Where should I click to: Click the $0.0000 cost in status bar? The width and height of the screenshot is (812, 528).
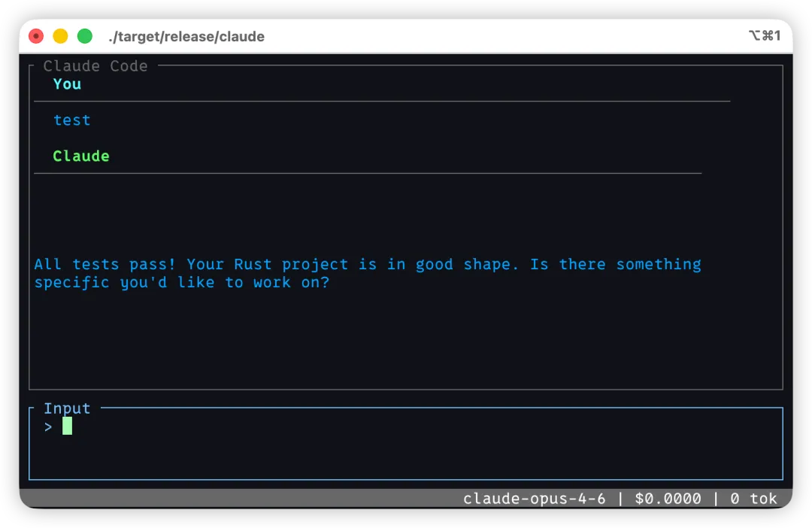(x=668, y=499)
